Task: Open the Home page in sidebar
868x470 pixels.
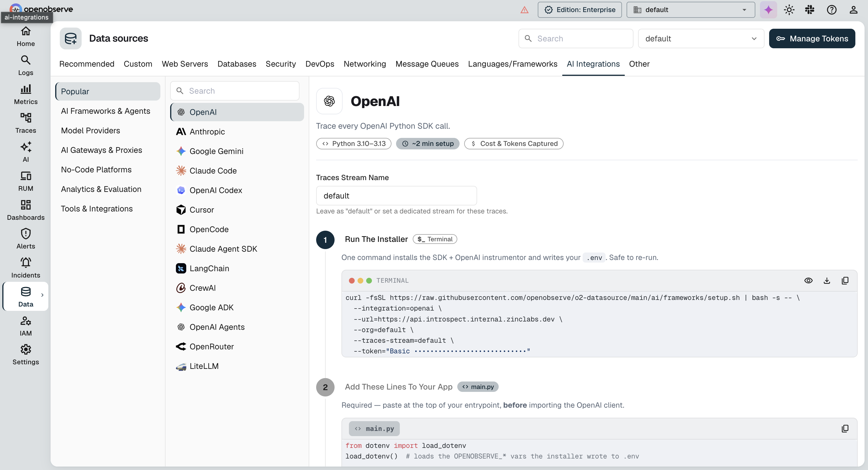Action: point(26,36)
